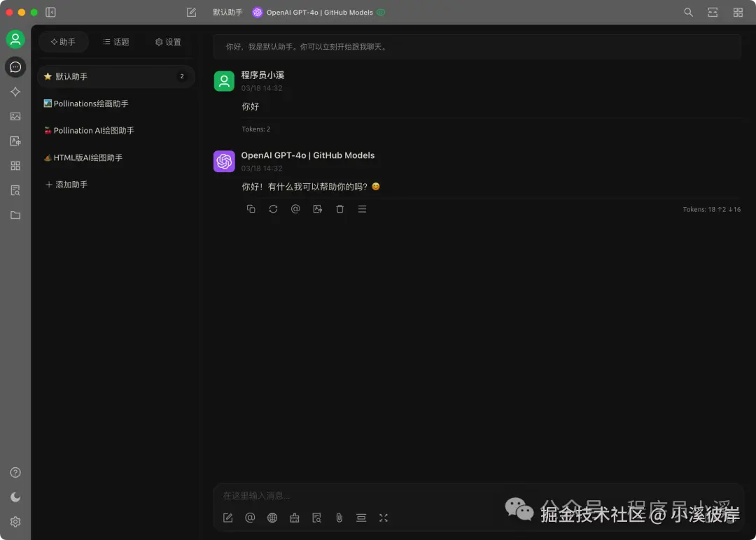Attach a file with the paperclip icon
Image resolution: width=756 pixels, height=540 pixels.
339,518
